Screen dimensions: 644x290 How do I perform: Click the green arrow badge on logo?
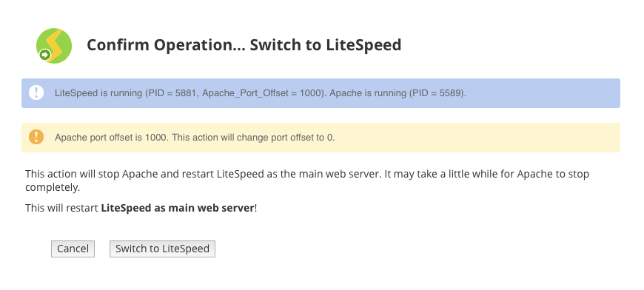click(44, 55)
